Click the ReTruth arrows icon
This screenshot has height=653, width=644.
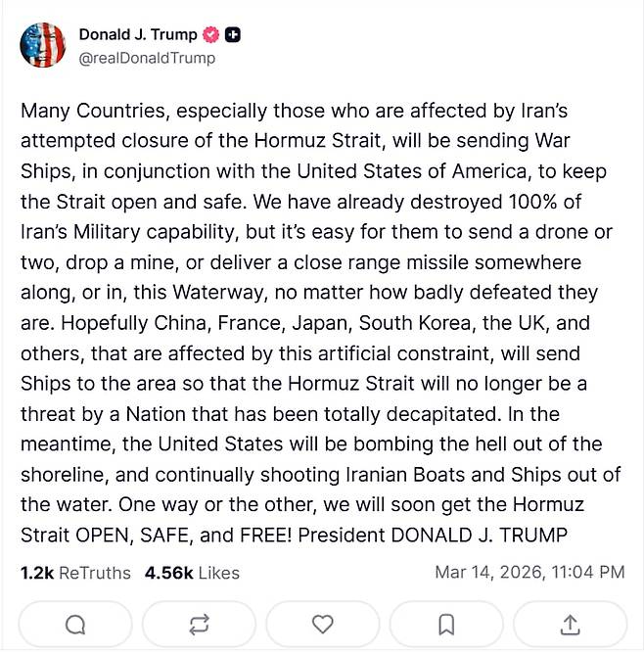198,624
